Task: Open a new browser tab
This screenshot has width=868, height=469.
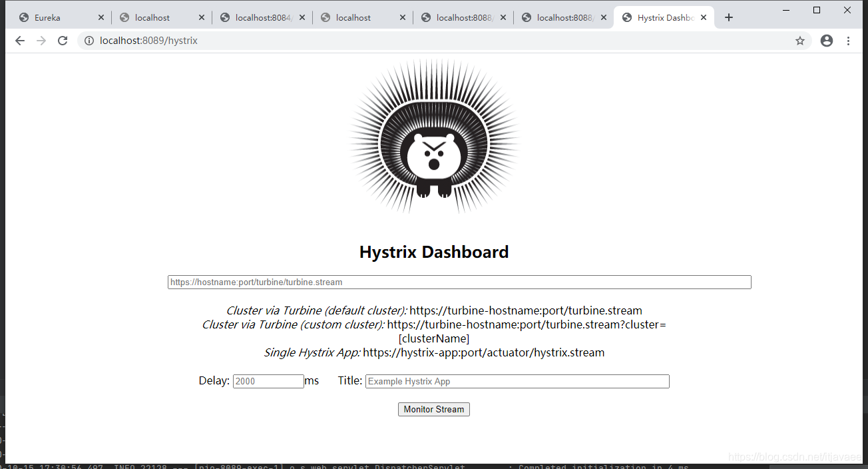Action: [729, 17]
